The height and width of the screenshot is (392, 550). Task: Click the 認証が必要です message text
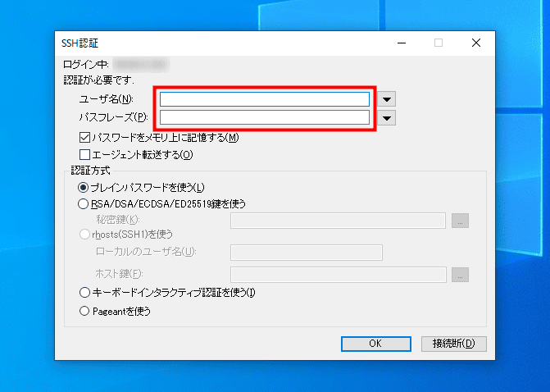tap(99, 80)
